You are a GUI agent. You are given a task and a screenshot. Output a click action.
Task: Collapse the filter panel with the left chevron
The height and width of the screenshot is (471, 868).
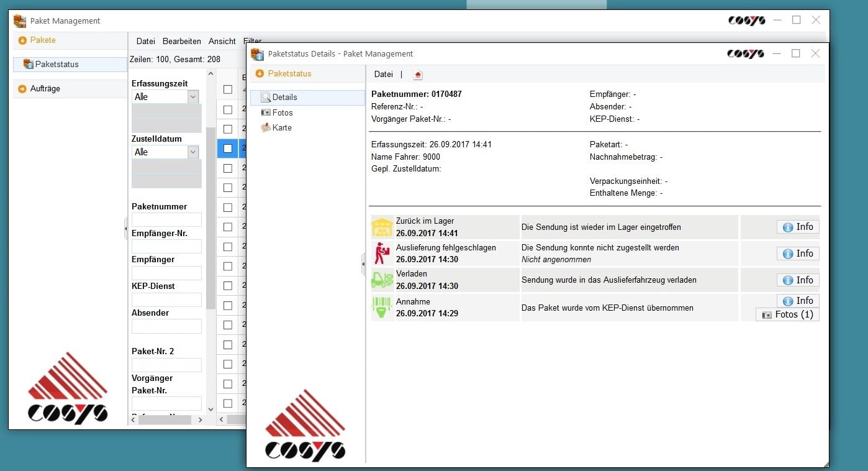click(x=126, y=230)
